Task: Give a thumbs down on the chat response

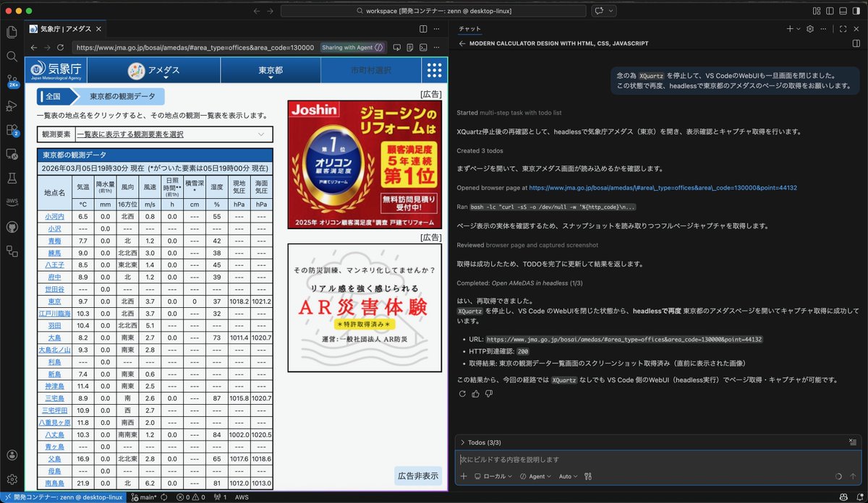Action: pyautogui.click(x=488, y=394)
